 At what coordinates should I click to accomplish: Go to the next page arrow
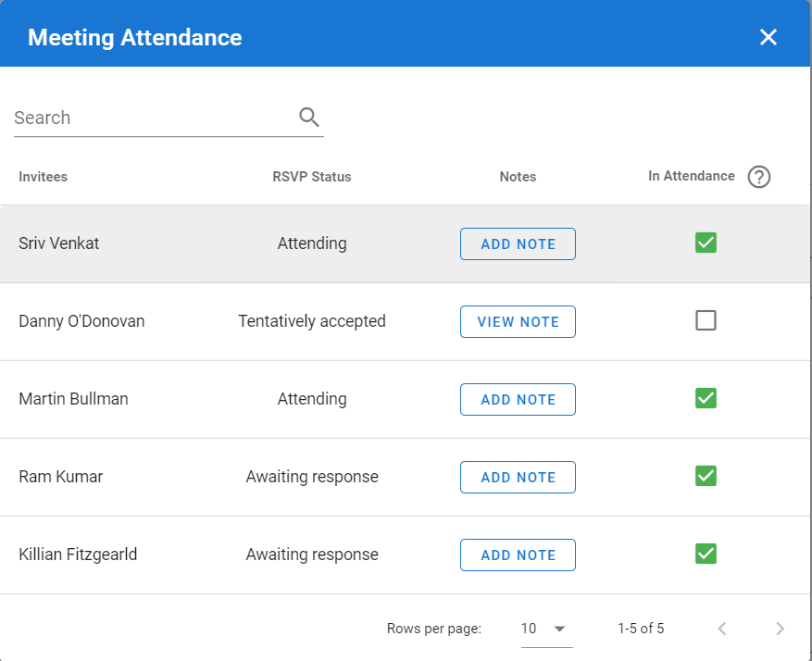click(x=780, y=629)
